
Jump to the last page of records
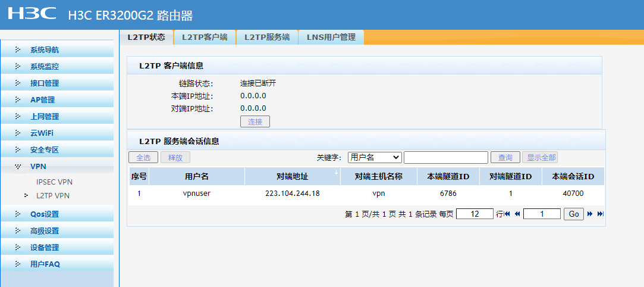click(x=600, y=214)
